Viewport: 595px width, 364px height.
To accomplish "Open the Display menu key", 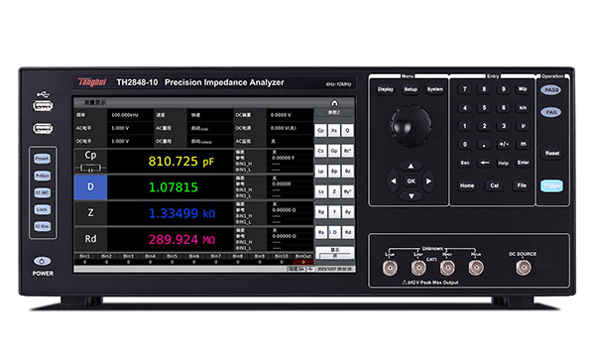I will pyautogui.click(x=386, y=89).
